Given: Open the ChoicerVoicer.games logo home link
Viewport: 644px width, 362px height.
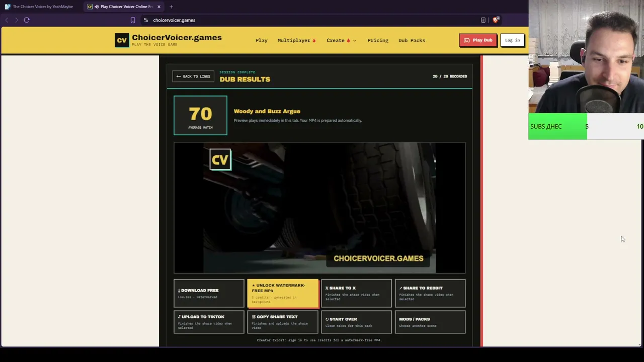Looking at the screenshot, I should coord(168,40).
